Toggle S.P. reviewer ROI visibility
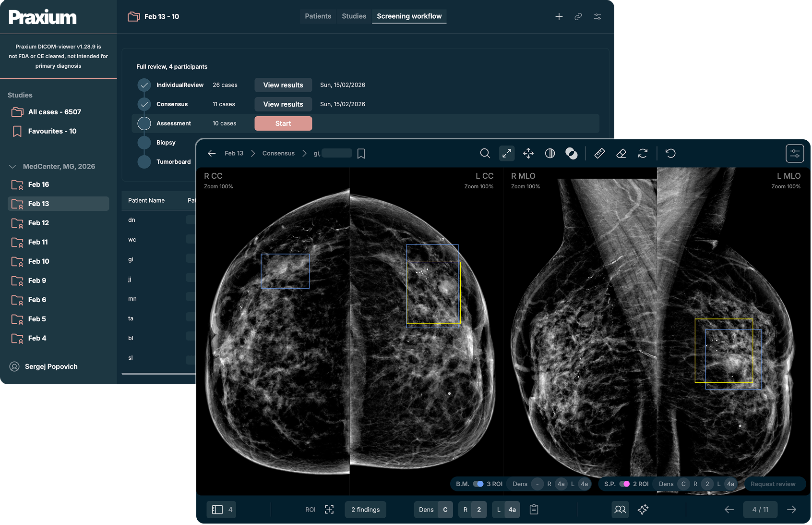The height and width of the screenshot is (525, 812). pos(624,484)
